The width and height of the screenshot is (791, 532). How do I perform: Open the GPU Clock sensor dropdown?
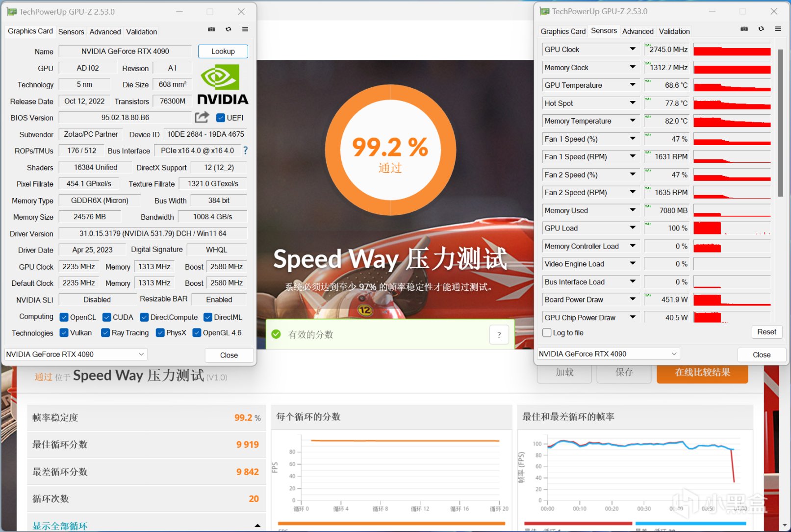pos(633,49)
